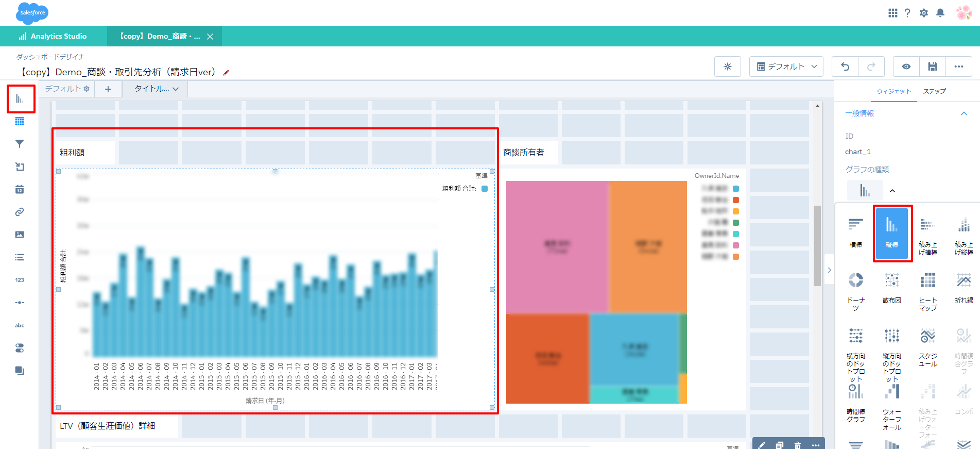Toggle dashboard preview with eye icon

(906, 66)
